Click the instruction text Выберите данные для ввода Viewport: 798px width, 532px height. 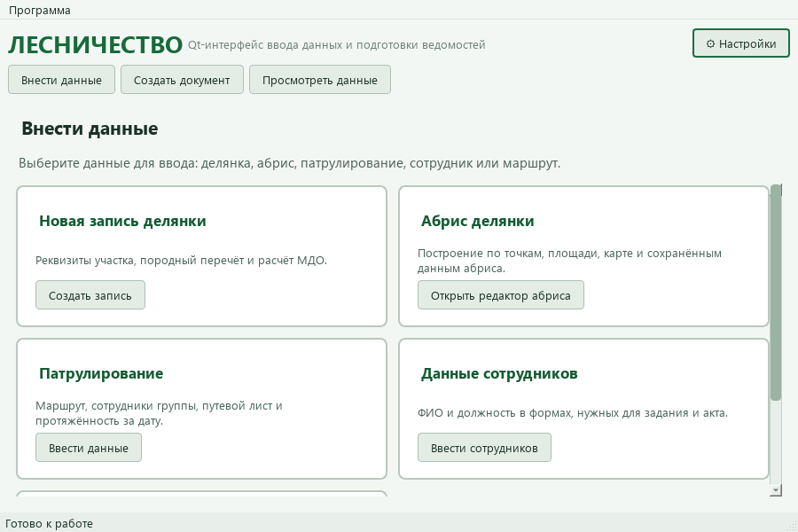289,163
